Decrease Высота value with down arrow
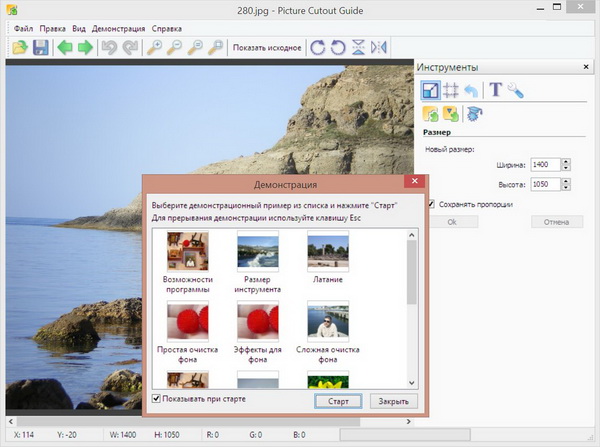 pyautogui.click(x=565, y=188)
